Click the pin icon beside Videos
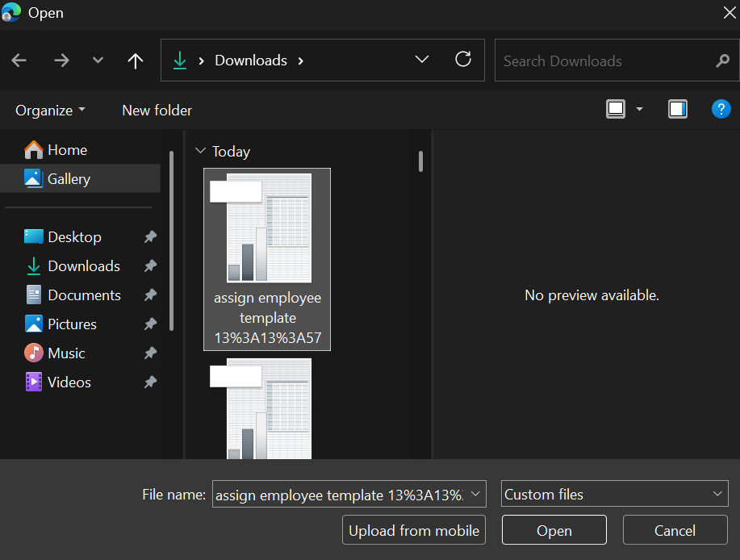 point(151,382)
